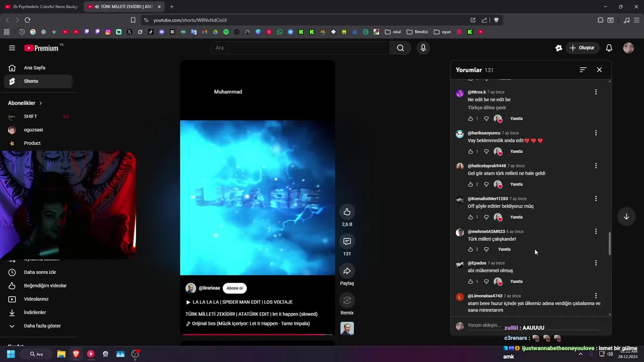Reload the page in the browser toolbar

click(27, 20)
